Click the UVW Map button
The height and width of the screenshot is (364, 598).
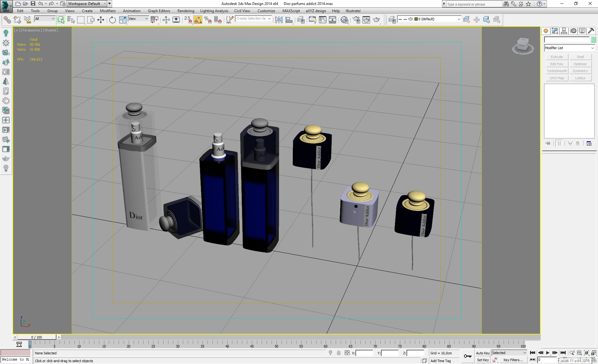pyautogui.click(x=557, y=78)
